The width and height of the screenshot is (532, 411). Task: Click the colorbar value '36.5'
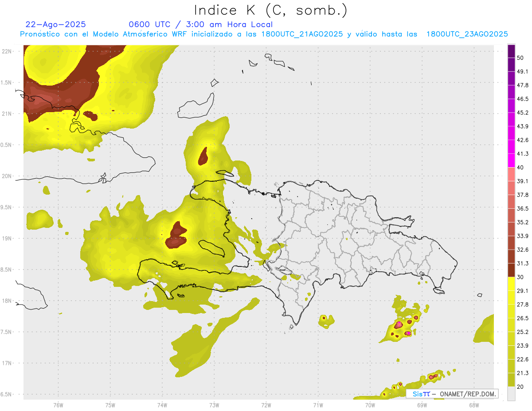[x=523, y=208]
